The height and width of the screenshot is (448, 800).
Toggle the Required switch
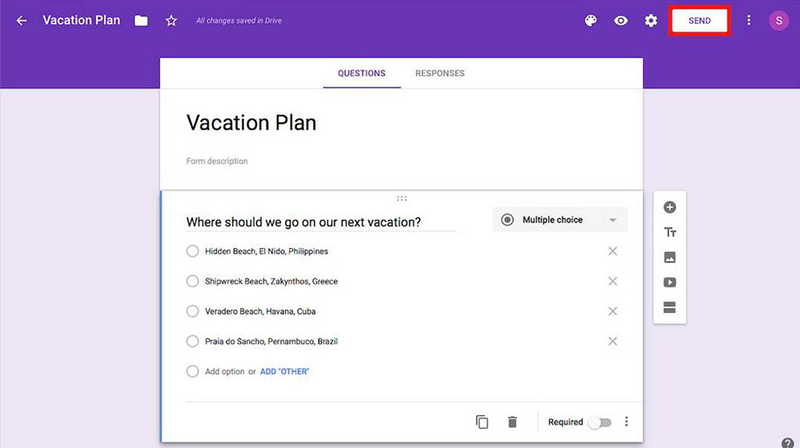point(599,422)
